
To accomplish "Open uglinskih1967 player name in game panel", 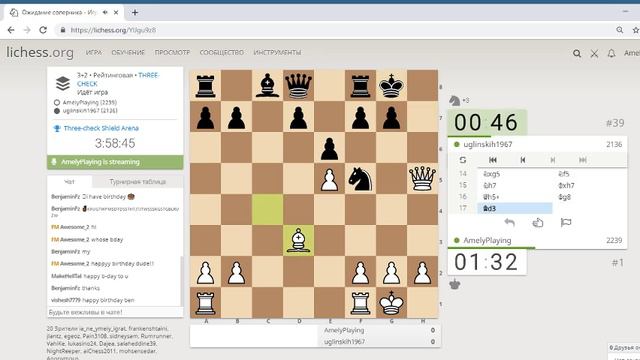I will [x=488, y=144].
